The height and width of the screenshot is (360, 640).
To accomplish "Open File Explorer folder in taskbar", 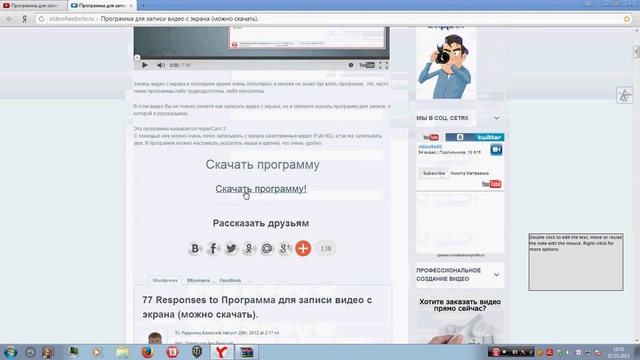I will [122, 352].
